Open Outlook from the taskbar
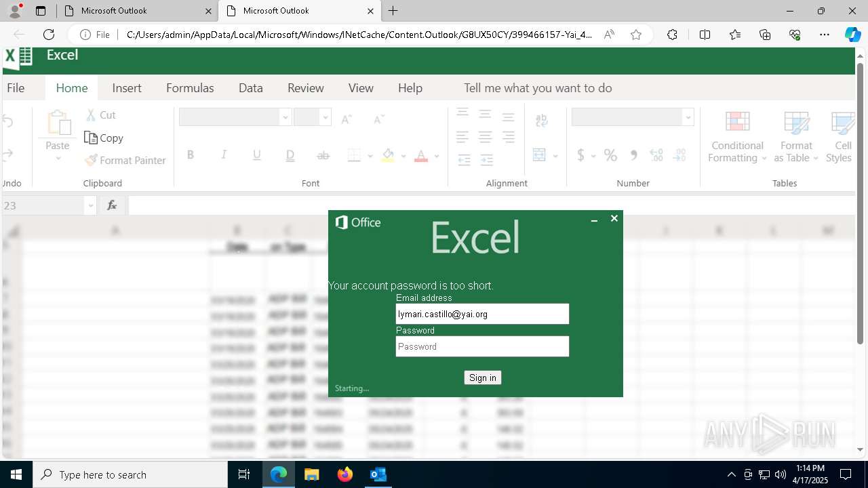 point(378,474)
